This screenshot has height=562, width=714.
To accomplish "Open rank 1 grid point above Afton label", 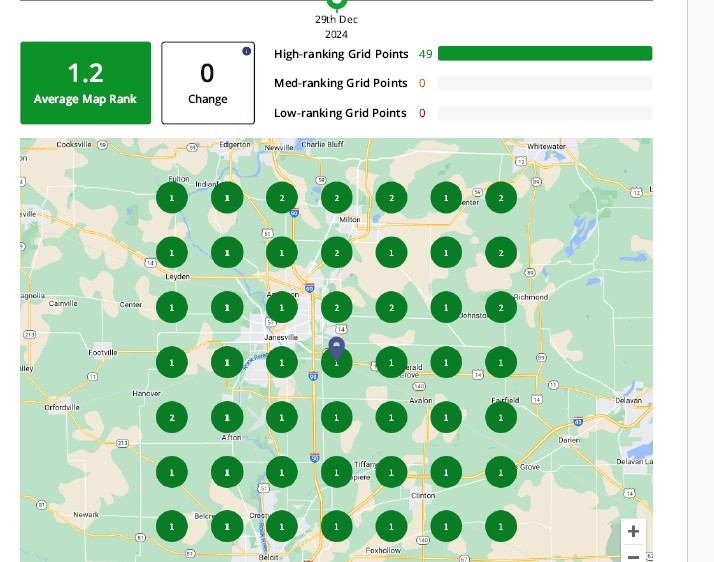I will click(227, 418).
